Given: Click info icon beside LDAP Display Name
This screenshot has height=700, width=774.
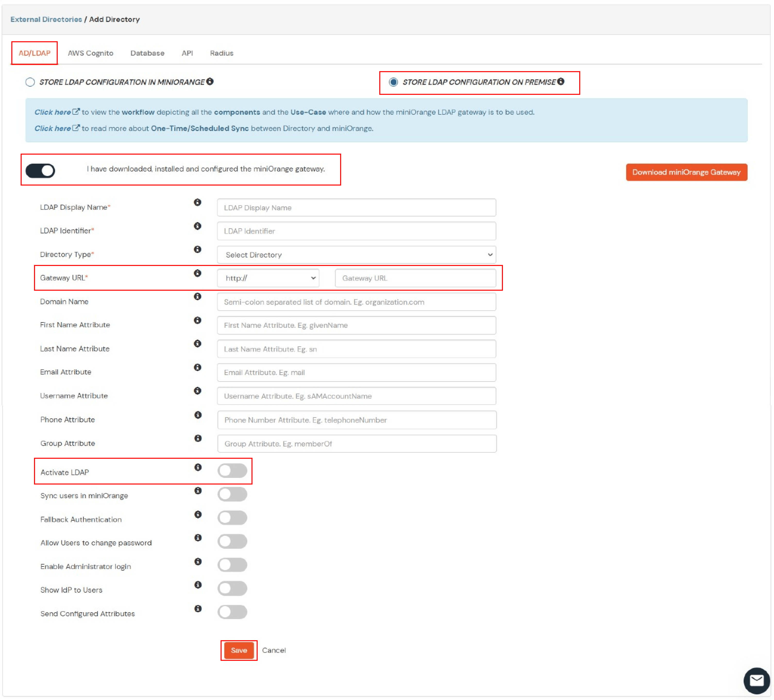Looking at the screenshot, I should tap(197, 202).
